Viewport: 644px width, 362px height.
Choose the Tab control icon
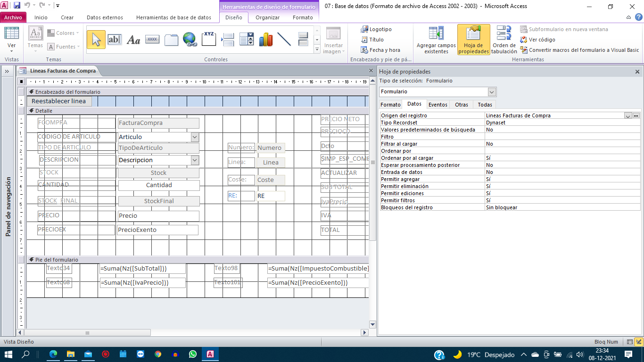[171, 40]
